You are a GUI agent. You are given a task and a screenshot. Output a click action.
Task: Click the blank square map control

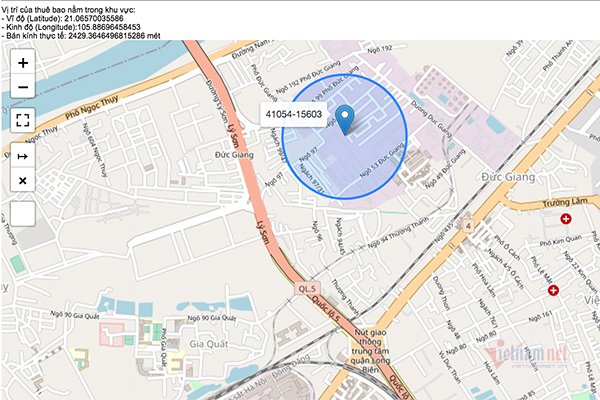(23, 214)
